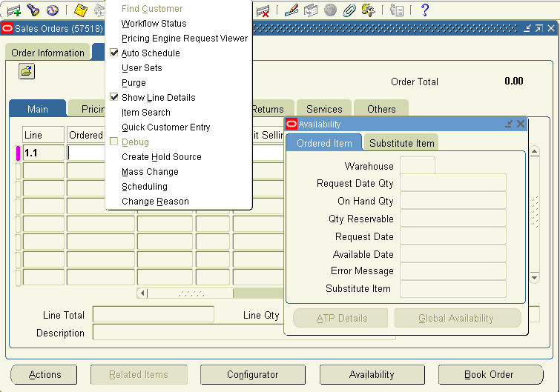Click the Oracle icon in Sales Orders title bar
The image size is (560, 392).
point(7,28)
